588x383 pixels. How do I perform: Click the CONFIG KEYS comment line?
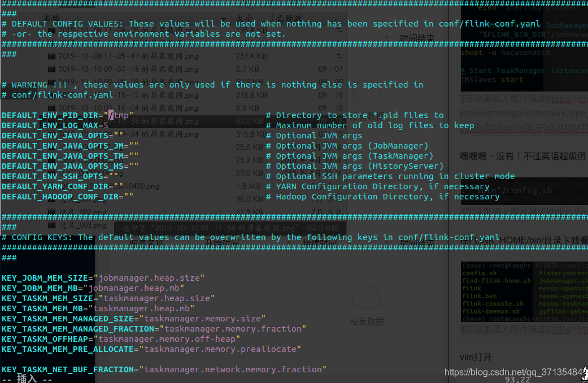(250, 237)
